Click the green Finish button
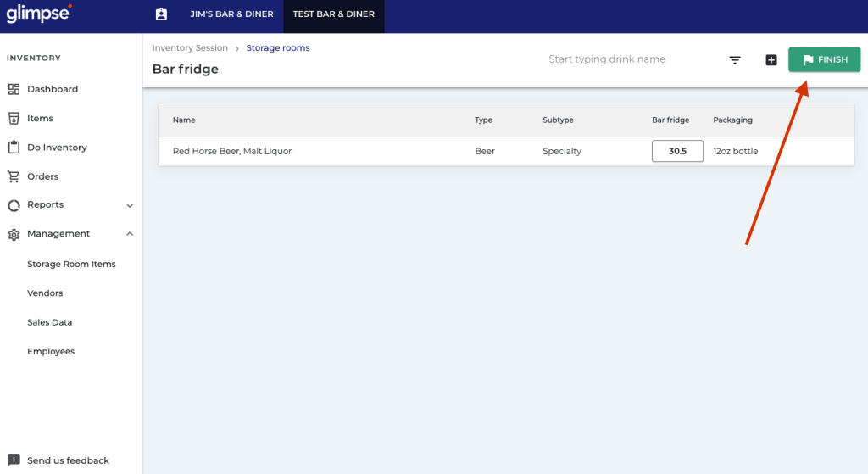 (824, 60)
